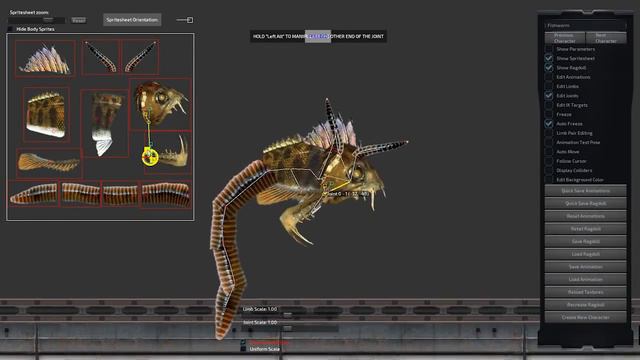Go to Previous Character

(x=565, y=38)
